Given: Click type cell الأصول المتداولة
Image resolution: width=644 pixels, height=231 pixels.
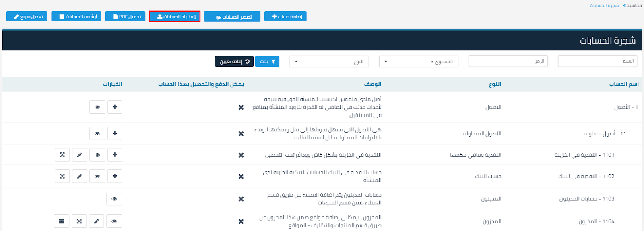Looking at the screenshot, I should point(482,133).
